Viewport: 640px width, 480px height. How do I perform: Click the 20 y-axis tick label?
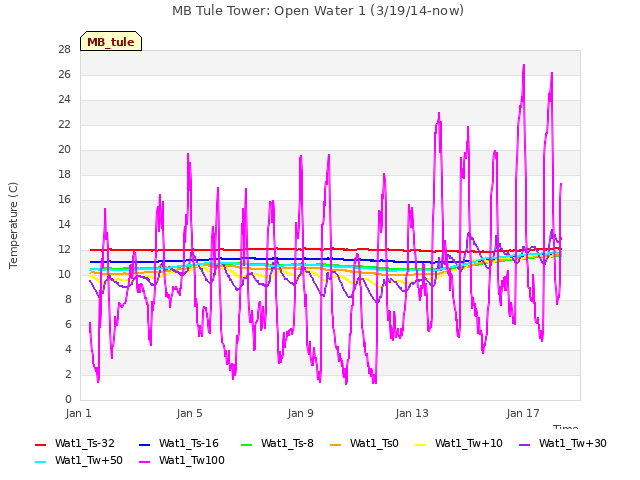click(64, 149)
